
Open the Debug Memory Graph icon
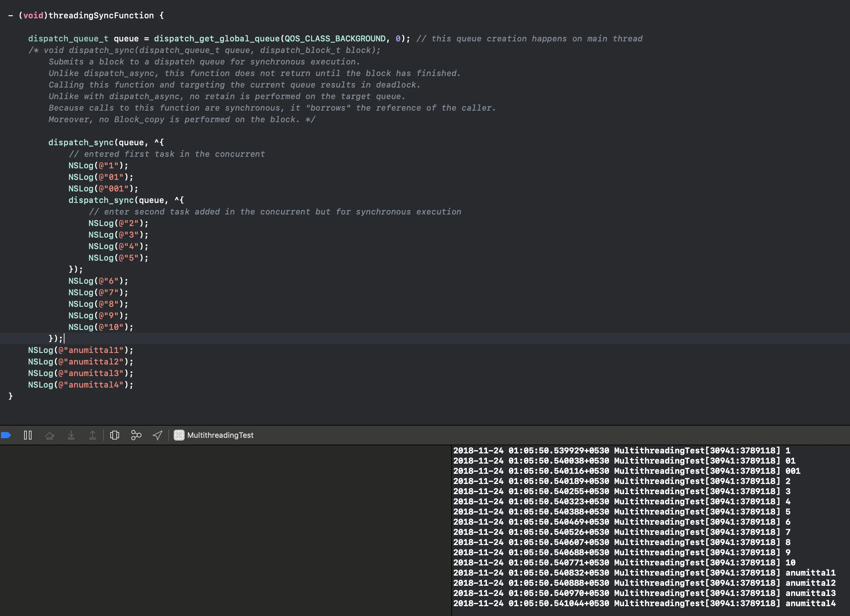(x=136, y=435)
